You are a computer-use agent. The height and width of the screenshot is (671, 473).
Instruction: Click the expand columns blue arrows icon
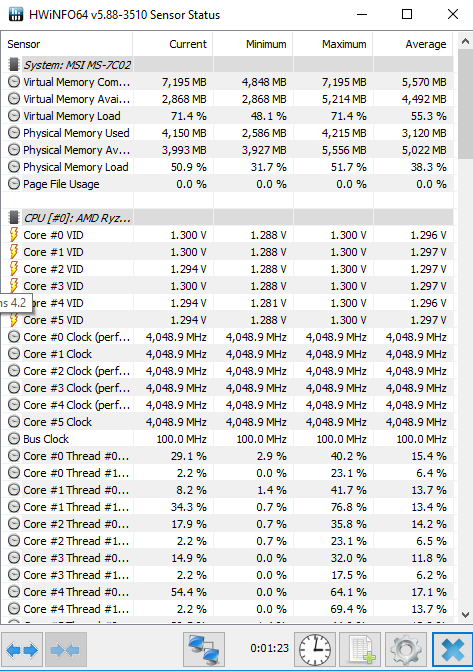[22, 650]
